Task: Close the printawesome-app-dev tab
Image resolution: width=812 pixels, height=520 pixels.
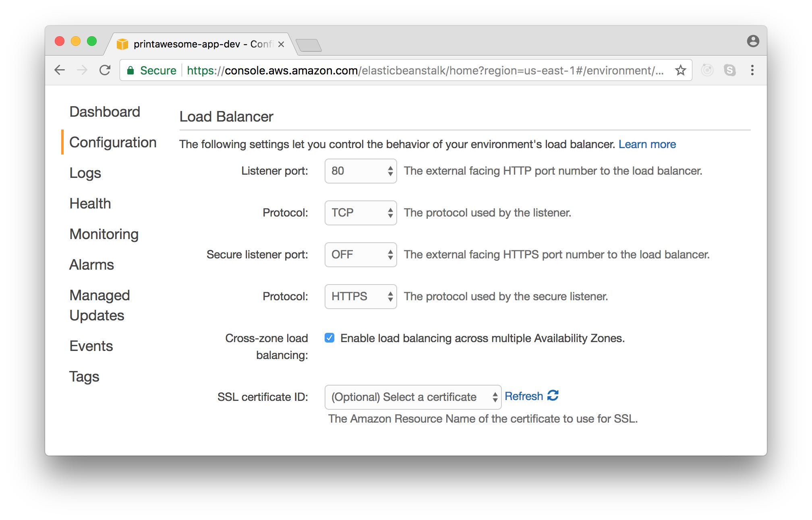Action: pos(281,44)
